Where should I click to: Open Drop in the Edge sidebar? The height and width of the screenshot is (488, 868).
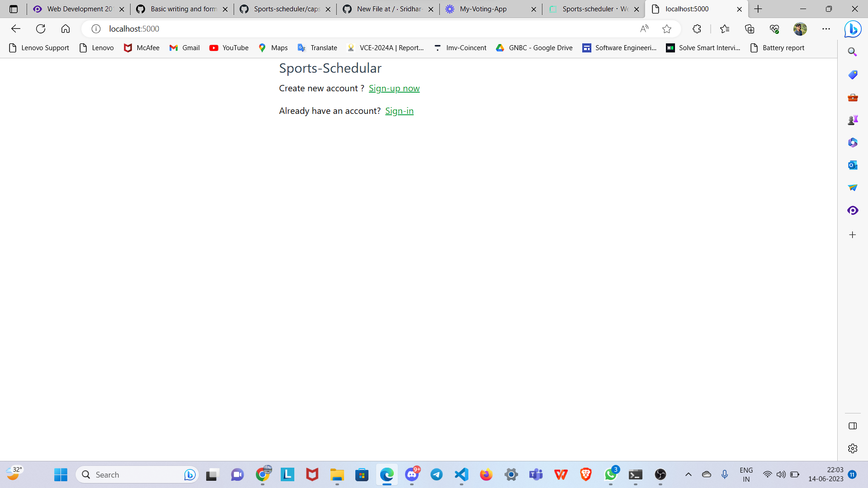tap(853, 188)
